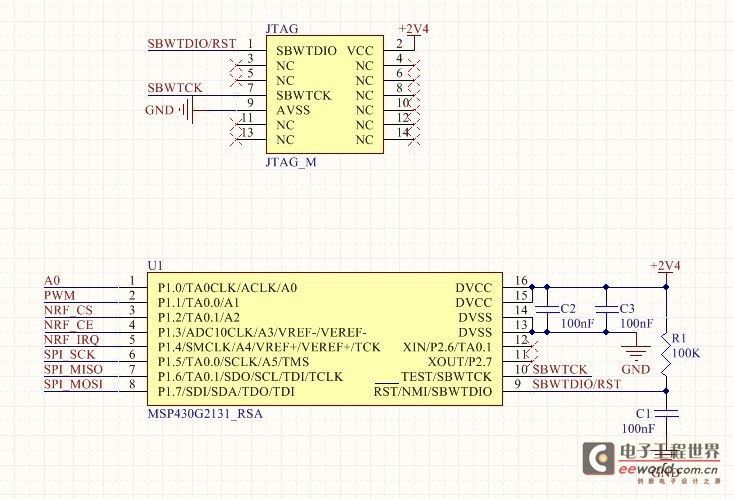The height and width of the screenshot is (499, 733).
Task: Click the JTAG_M component name label
Action: [x=291, y=162]
